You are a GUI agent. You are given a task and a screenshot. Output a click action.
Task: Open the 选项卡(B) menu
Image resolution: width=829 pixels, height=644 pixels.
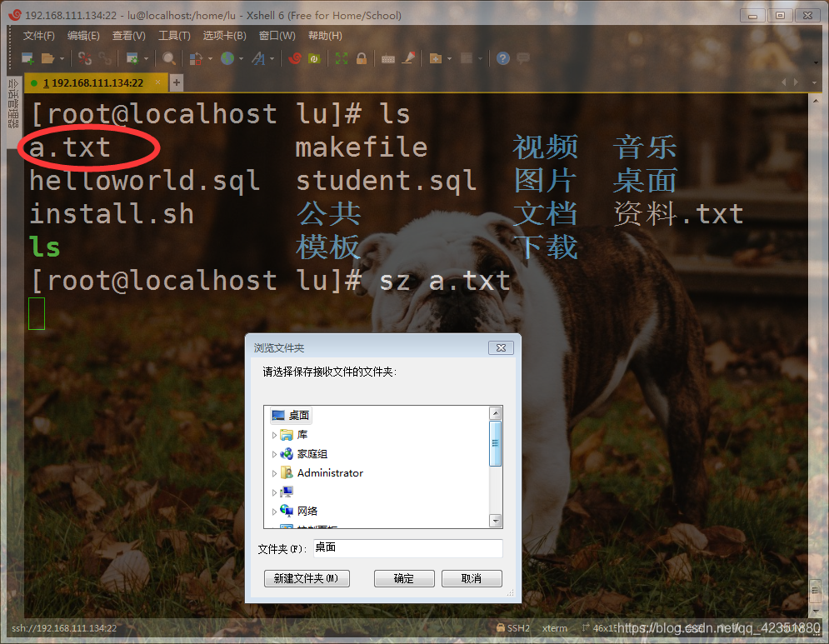click(225, 36)
